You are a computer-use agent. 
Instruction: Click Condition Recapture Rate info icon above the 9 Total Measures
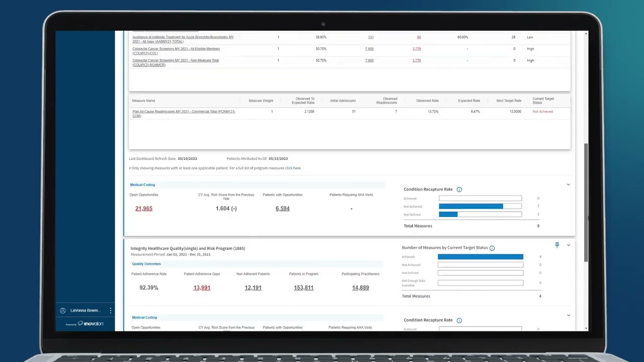point(459,190)
